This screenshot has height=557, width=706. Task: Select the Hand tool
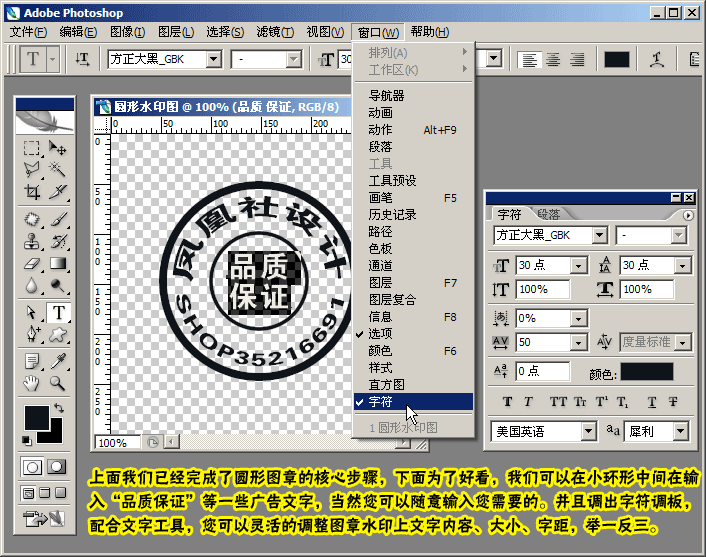tap(32, 384)
